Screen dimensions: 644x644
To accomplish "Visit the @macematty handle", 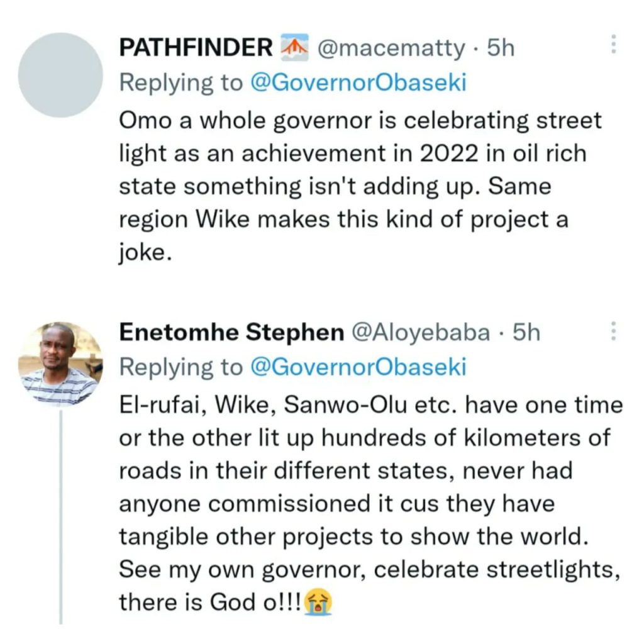I will coord(392,48).
